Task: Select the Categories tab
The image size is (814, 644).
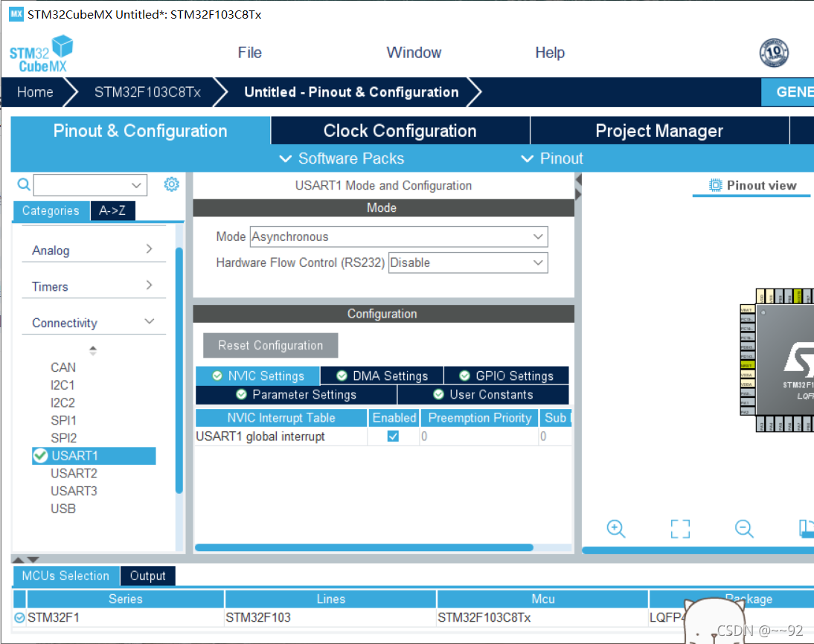Action: pos(51,210)
